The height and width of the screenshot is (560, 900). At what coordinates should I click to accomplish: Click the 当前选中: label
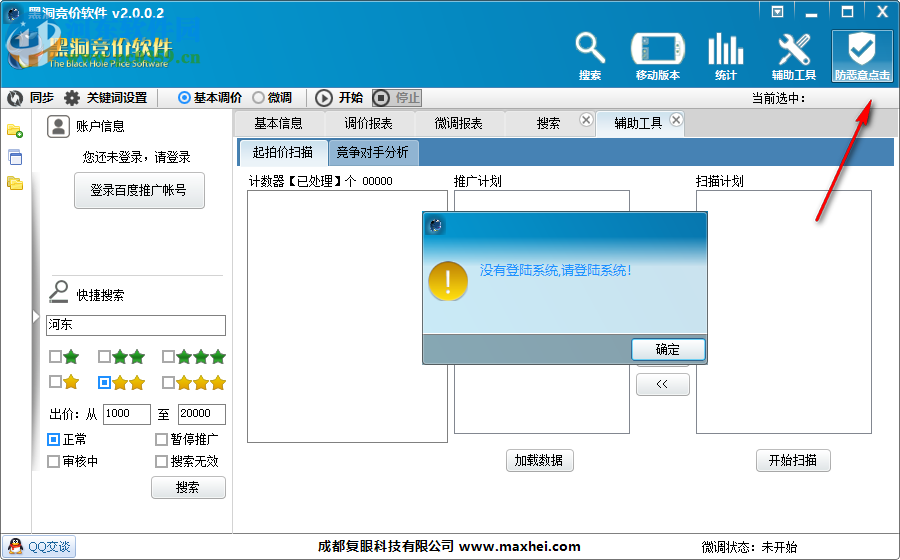(779, 99)
